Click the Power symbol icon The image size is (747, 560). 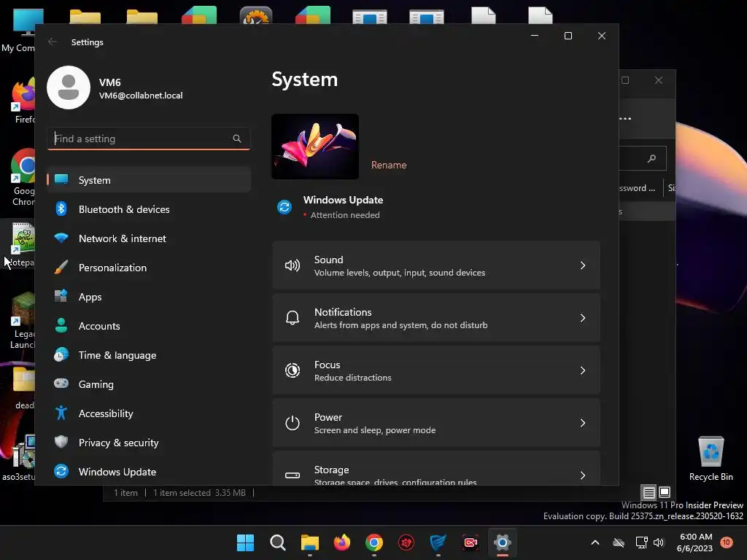(x=292, y=423)
